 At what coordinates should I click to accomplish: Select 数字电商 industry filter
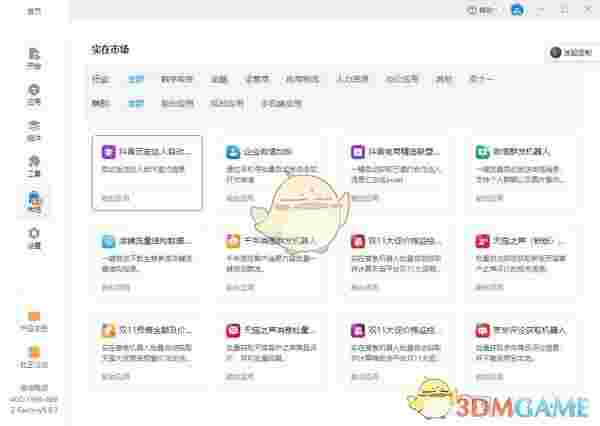click(176, 79)
